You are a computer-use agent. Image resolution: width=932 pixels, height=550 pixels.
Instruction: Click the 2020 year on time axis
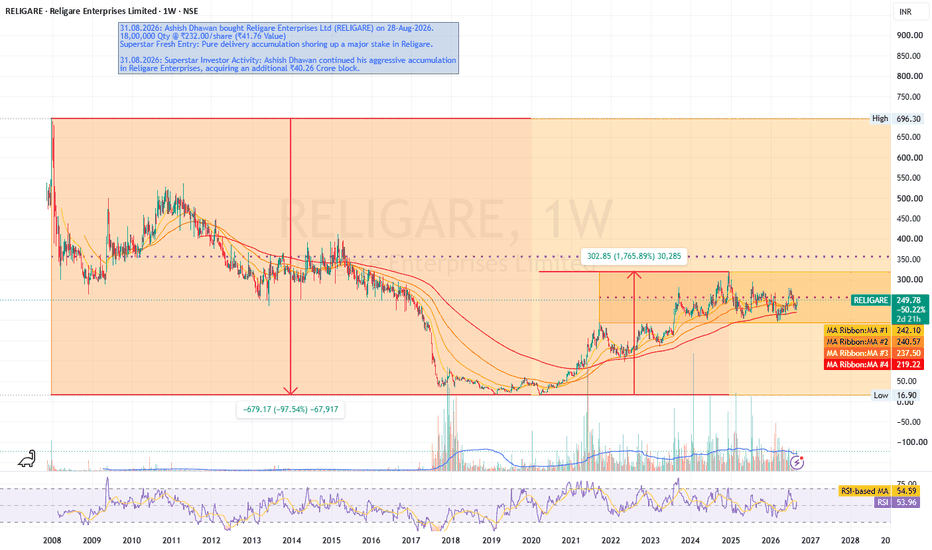coord(531,540)
